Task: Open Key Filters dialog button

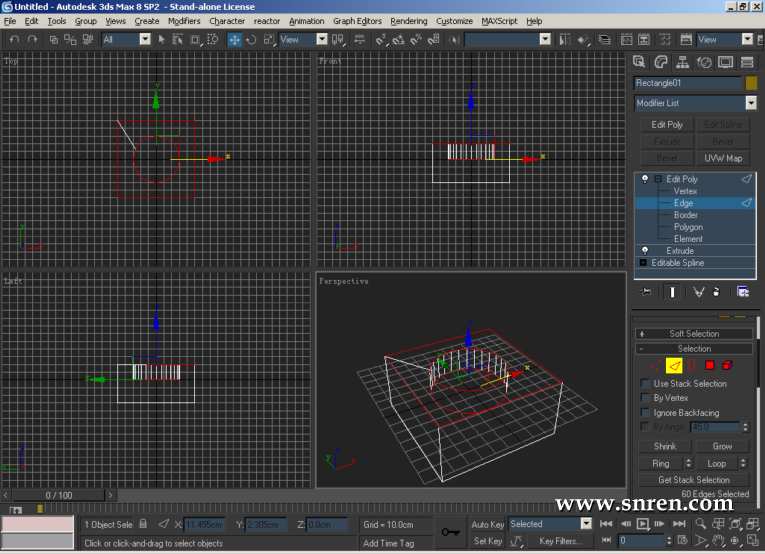Action: click(x=559, y=541)
